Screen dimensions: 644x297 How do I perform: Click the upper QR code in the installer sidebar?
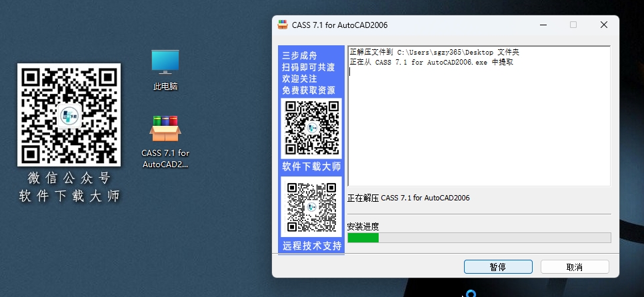(x=311, y=128)
